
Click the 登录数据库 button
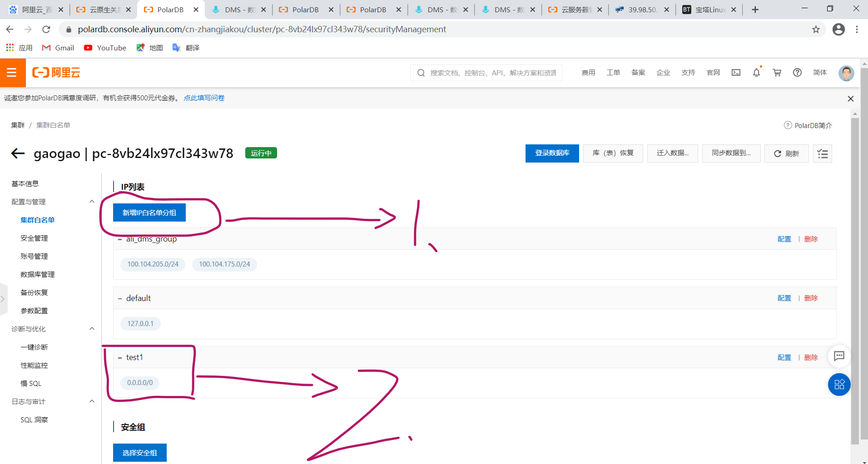[552, 153]
